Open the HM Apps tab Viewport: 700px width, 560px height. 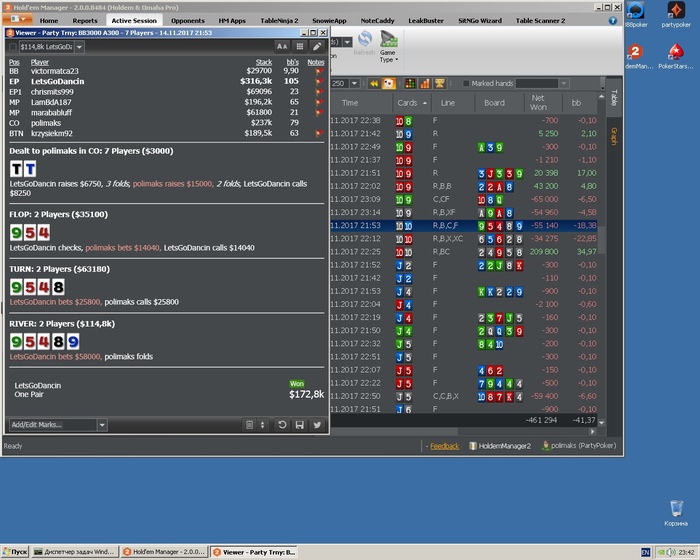(x=232, y=21)
